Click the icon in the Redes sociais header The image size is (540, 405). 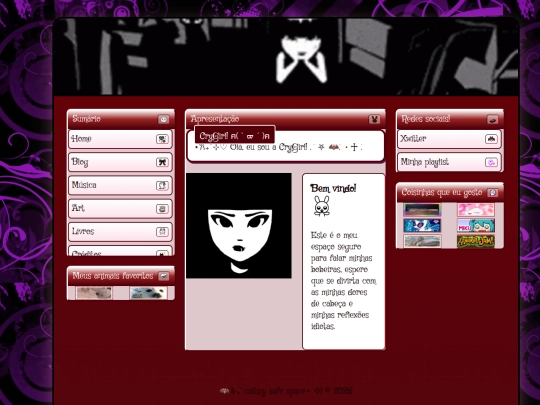tap(492, 120)
